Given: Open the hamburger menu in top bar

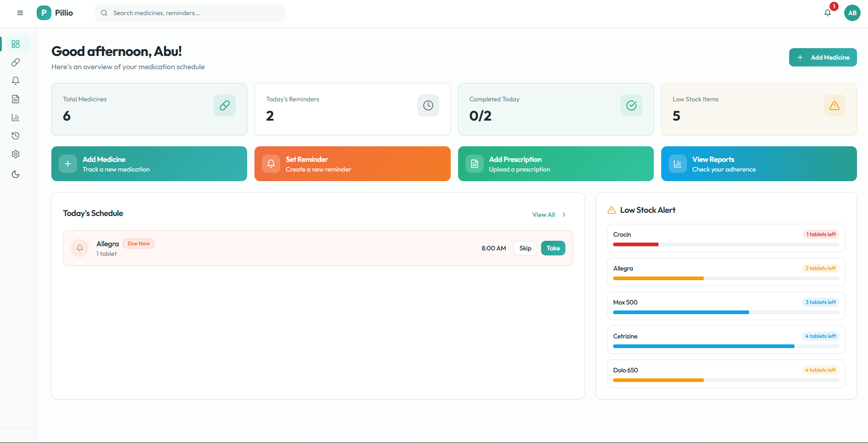Looking at the screenshot, I should [20, 13].
